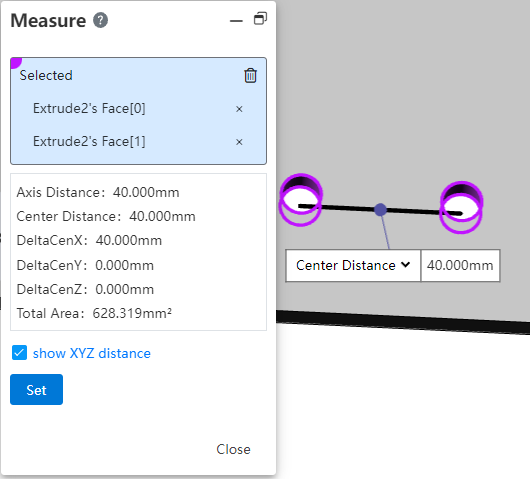Click the dropdown chevron beside Center Distance

[x=406, y=265]
